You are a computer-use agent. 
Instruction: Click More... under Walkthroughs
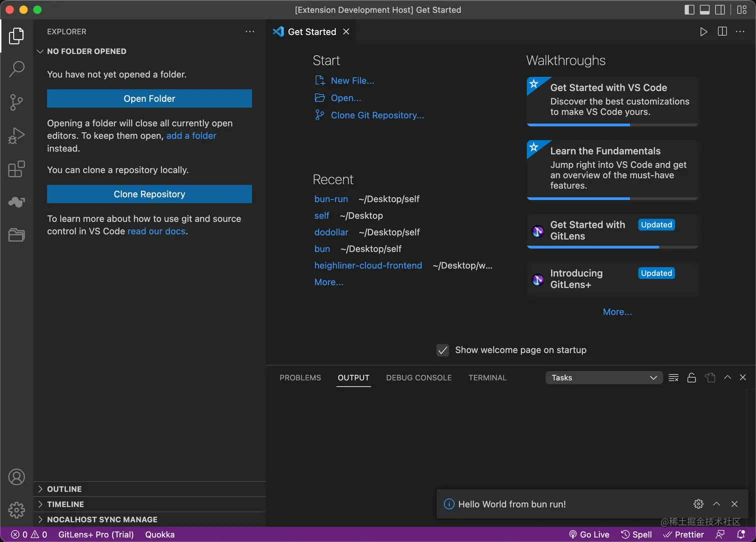click(617, 311)
